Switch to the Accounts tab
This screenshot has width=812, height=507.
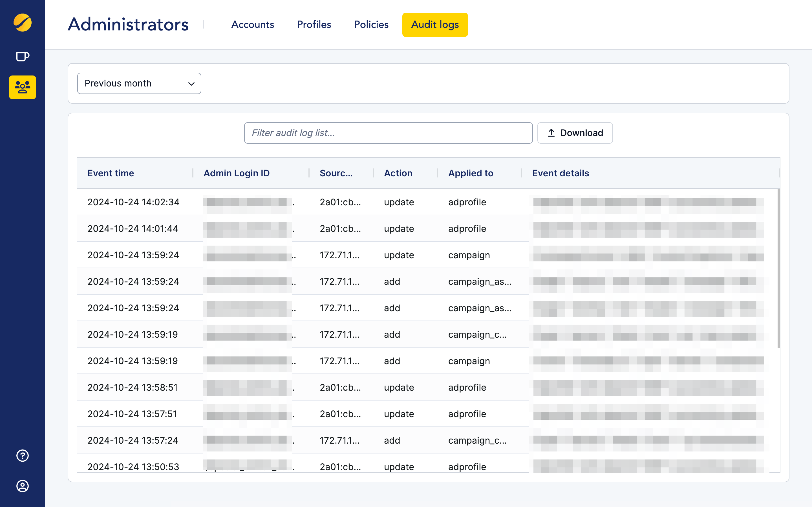[252, 25]
